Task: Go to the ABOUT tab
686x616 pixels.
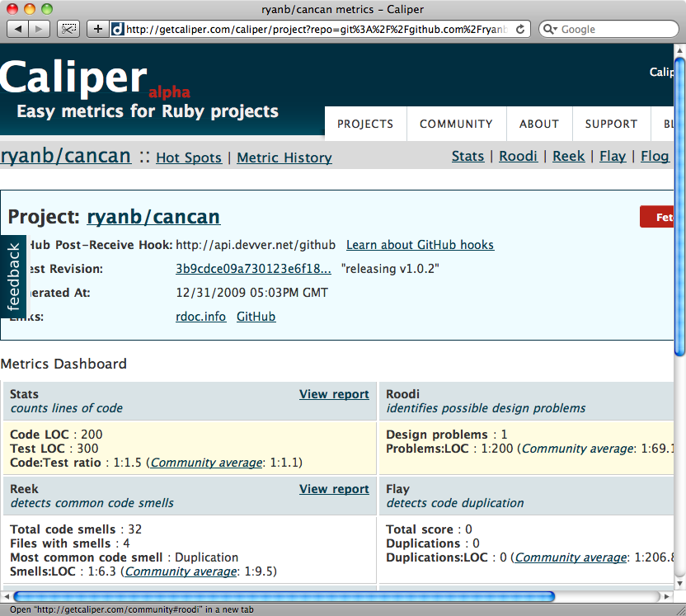Action: click(539, 124)
